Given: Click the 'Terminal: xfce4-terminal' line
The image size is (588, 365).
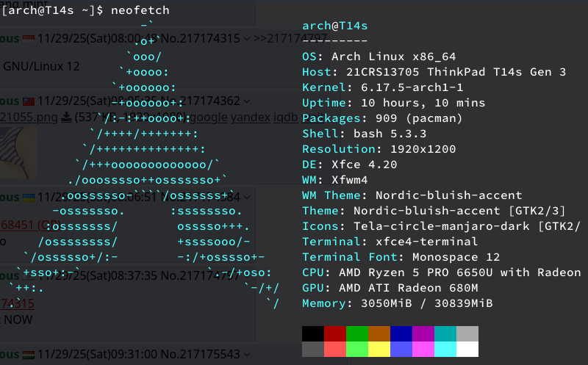Looking at the screenshot, I should (x=390, y=242).
